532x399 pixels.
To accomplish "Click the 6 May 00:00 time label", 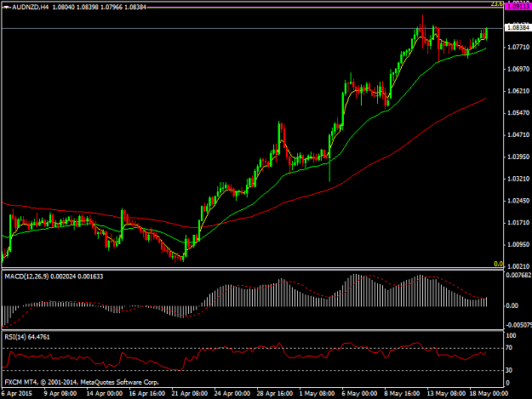I will [x=359, y=393].
